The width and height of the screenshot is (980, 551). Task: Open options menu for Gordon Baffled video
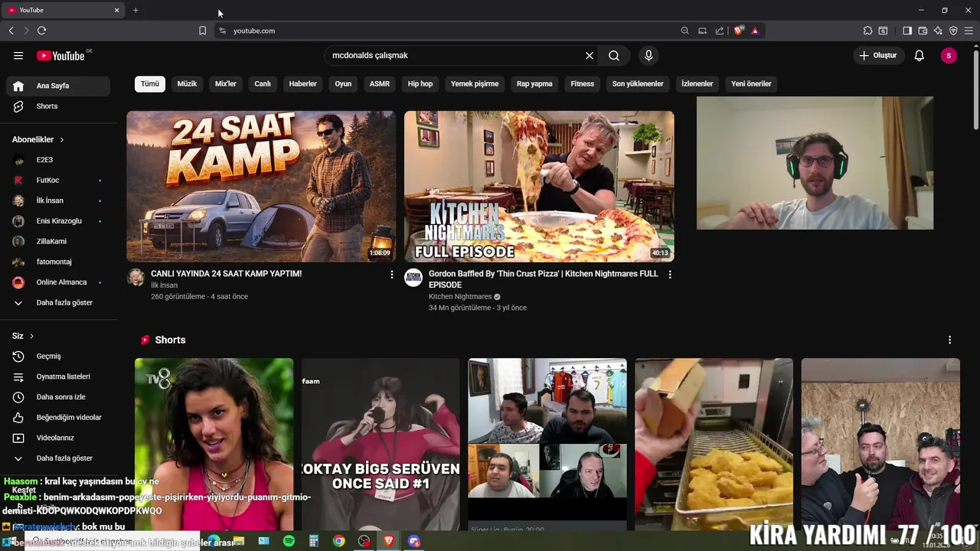click(670, 274)
